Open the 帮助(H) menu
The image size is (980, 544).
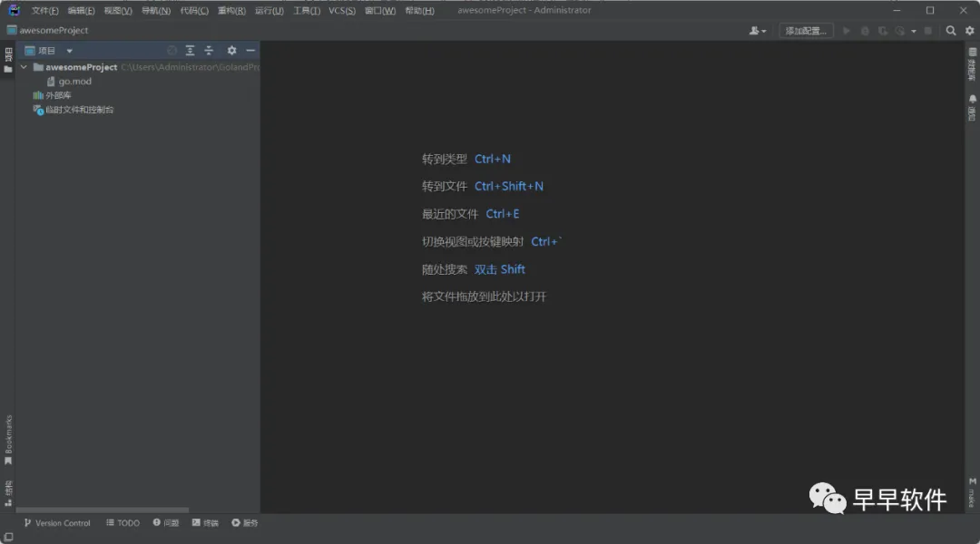pos(419,11)
